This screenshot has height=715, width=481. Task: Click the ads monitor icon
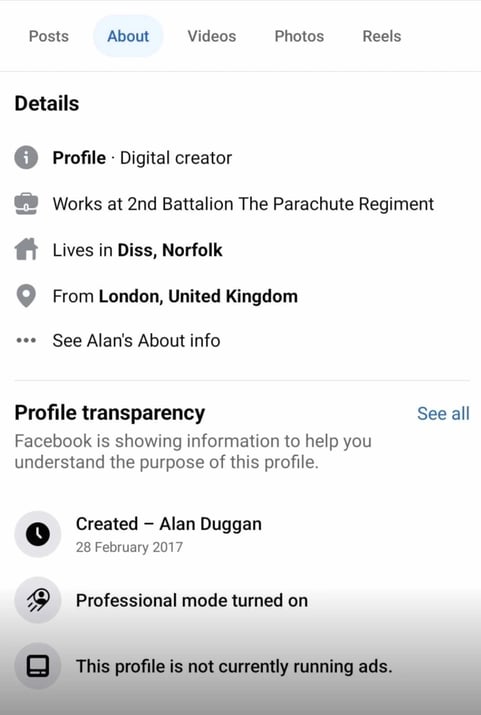38,666
